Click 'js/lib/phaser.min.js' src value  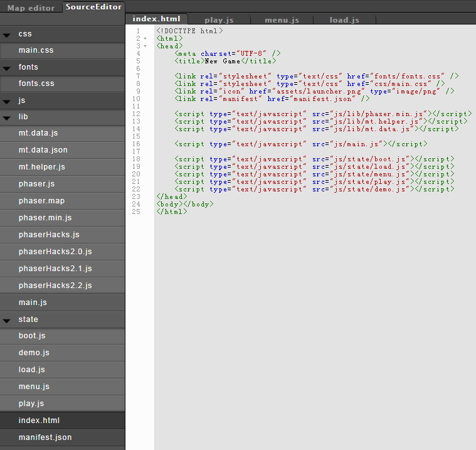point(379,114)
